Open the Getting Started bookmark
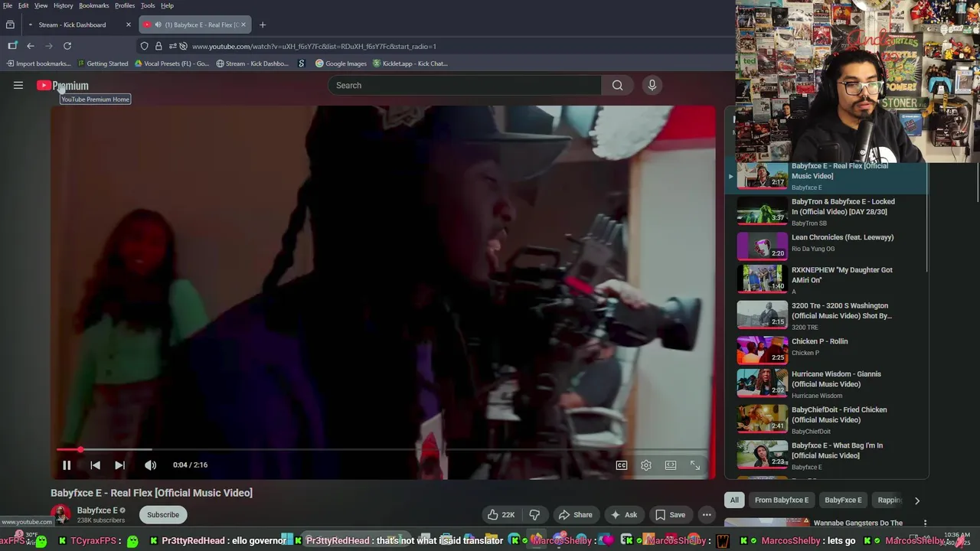Screen dimensions: 980x551 [x=103, y=64]
